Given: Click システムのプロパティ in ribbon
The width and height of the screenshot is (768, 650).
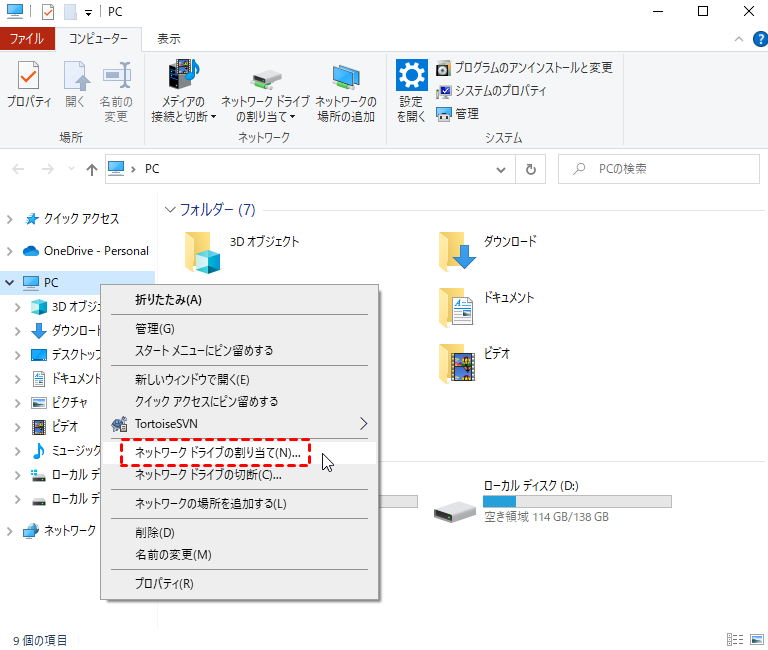Looking at the screenshot, I should (491, 91).
